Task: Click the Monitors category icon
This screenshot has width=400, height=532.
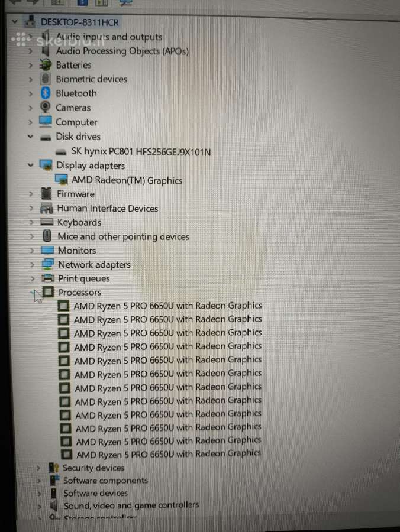Action: click(x=47, y=251)
